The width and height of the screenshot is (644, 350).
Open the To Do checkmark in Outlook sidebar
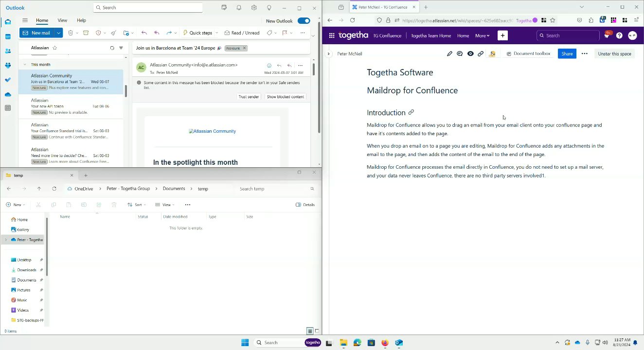[x=8, y=80]
